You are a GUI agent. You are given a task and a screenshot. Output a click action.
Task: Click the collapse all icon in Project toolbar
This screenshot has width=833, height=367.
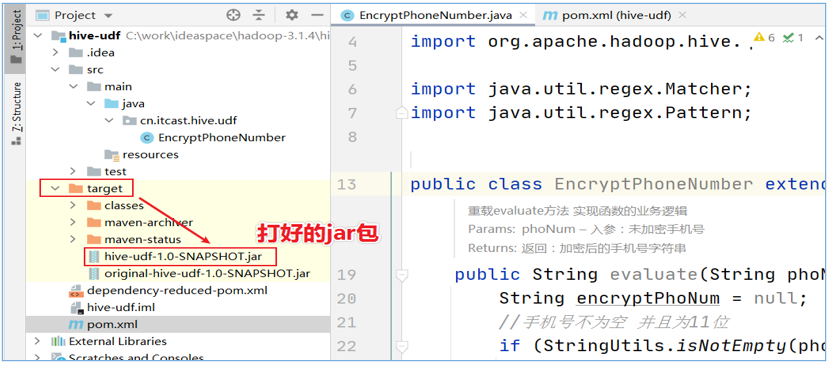coord(259,15)
